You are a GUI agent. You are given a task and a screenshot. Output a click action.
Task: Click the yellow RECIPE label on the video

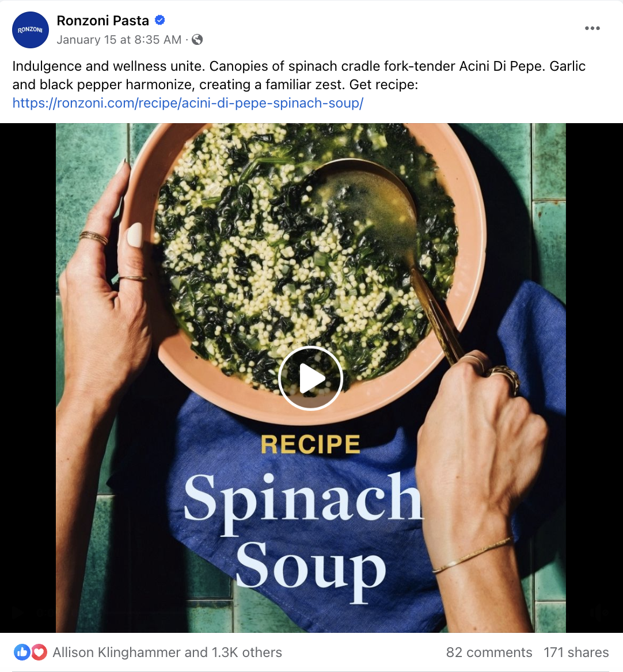coord(310,444)
